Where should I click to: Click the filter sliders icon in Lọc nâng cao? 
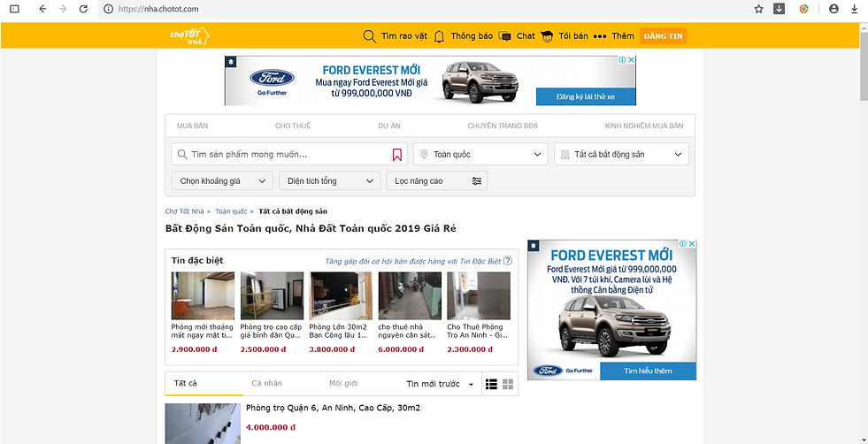tap(477, 181)
